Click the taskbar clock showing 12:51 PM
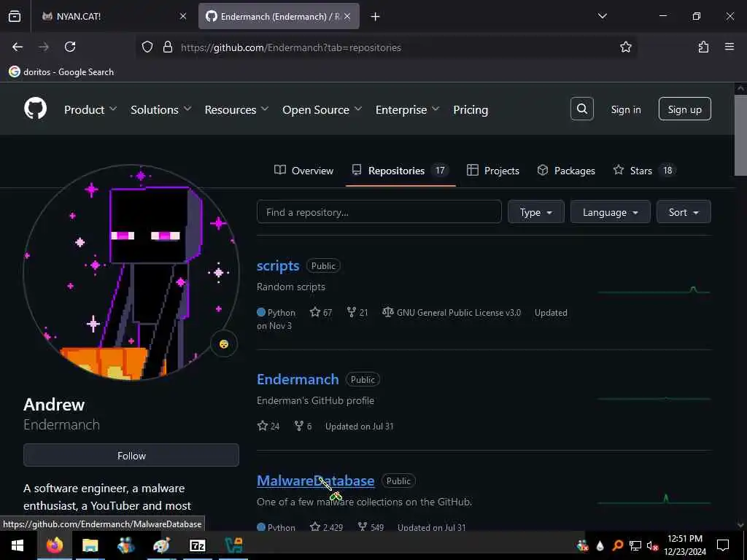The height and width of the screenshot is (560, 747). click(x=684, y=545)
